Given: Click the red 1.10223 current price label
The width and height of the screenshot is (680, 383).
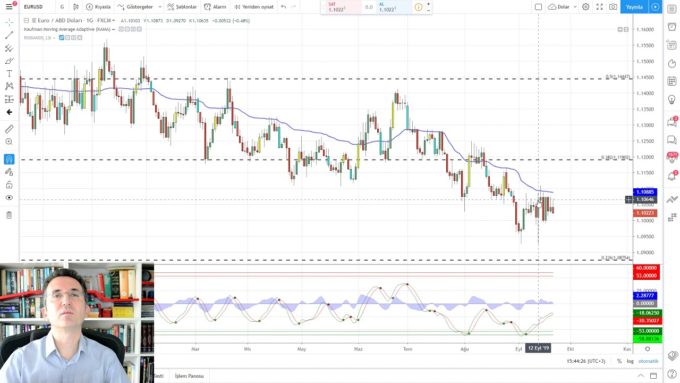Looking at the screenshot, I should 645,213.
